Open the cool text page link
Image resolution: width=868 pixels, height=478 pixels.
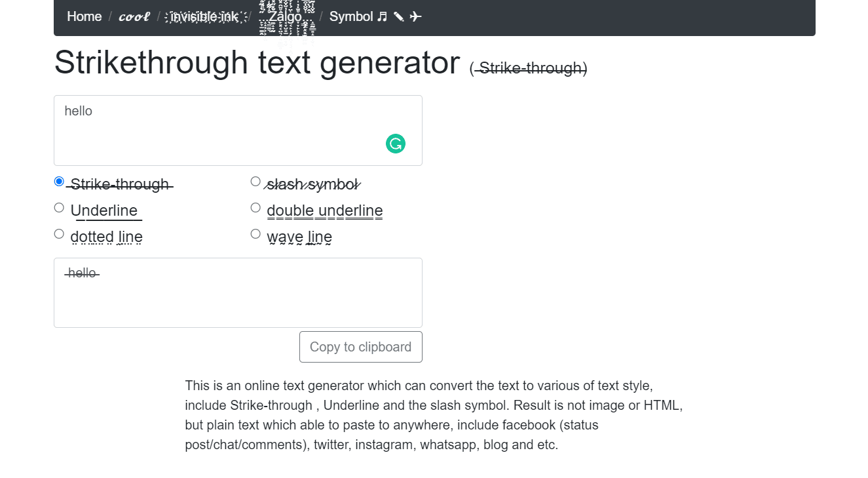[x=134, y=16]
